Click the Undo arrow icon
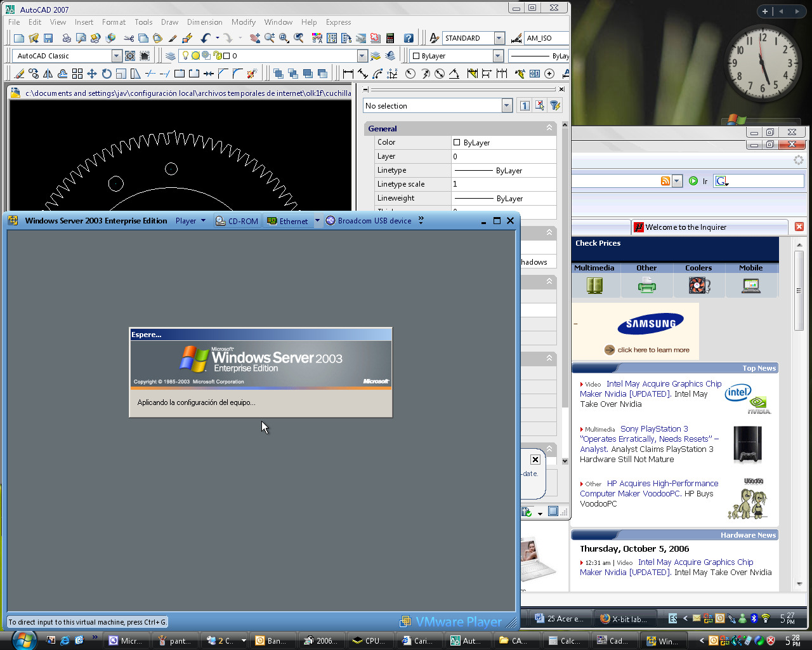Viewport: 812px width, 650px height. [x=205, y=39]
